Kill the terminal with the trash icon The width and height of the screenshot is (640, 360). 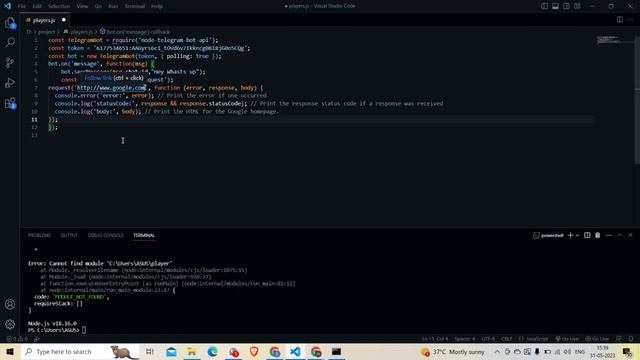coord(598,235)
